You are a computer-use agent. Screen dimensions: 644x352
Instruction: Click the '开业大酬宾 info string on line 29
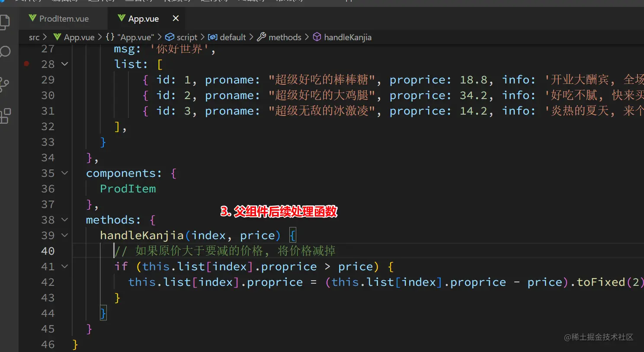[x=593, y=80]
